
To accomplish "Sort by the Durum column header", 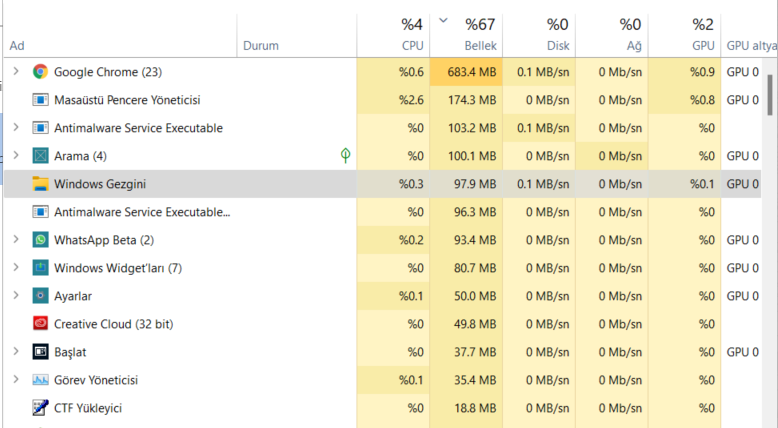I will click(261, 46).
